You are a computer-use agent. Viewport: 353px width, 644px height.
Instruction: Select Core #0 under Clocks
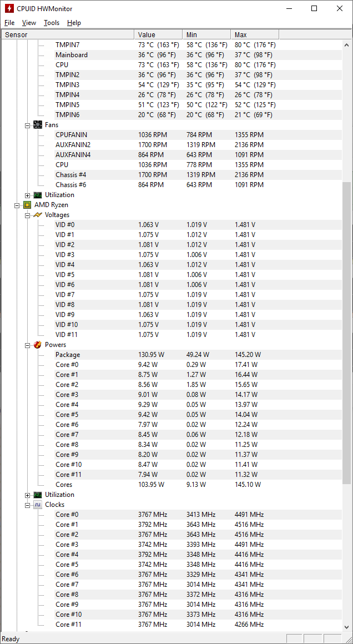tap(198, 514)
